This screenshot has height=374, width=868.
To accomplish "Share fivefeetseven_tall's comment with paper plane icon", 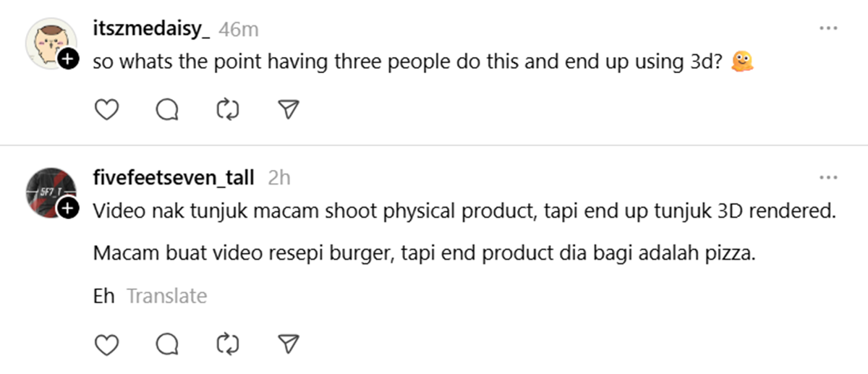I will pos(289,344).
